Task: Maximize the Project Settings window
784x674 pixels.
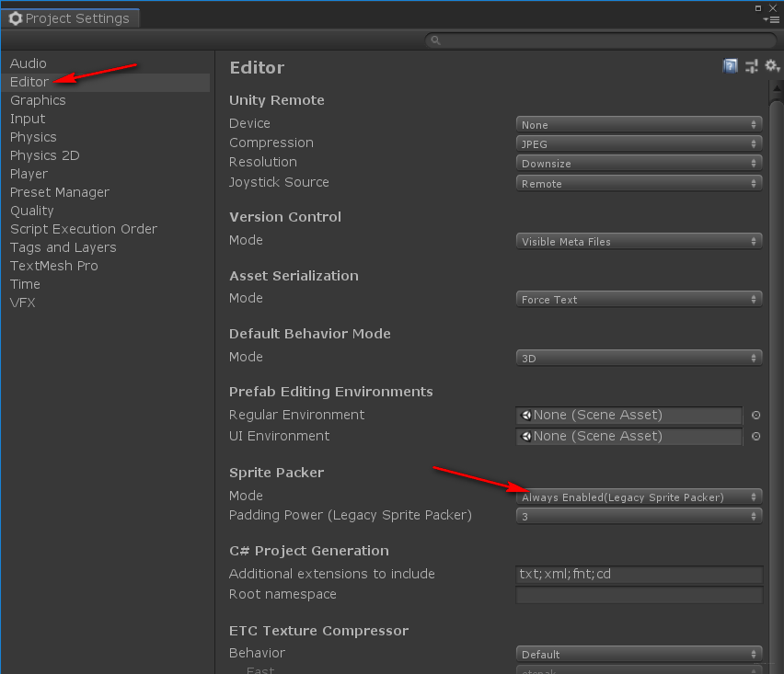Action: point(758,8)
